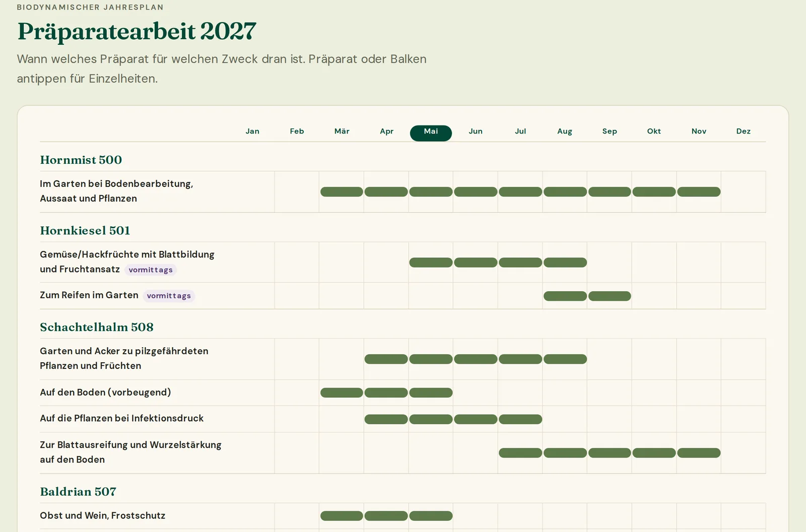
Task: Select the Jun month header
Action: click(x=476, y=131)
